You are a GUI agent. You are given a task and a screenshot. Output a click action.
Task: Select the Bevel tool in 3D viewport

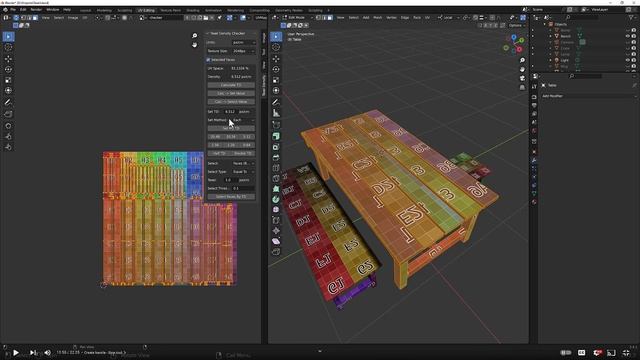pos(276,158)
